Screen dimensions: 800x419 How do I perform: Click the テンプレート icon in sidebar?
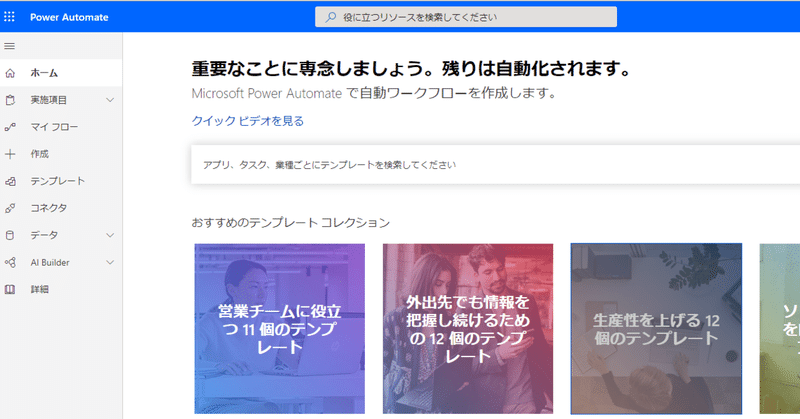pyautogui.click(x=10, y=181)
